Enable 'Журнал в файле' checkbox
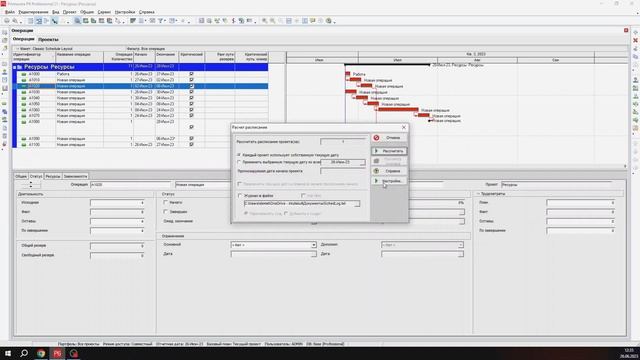This screenshot has height=360, width=640. [x=240, y=196]
